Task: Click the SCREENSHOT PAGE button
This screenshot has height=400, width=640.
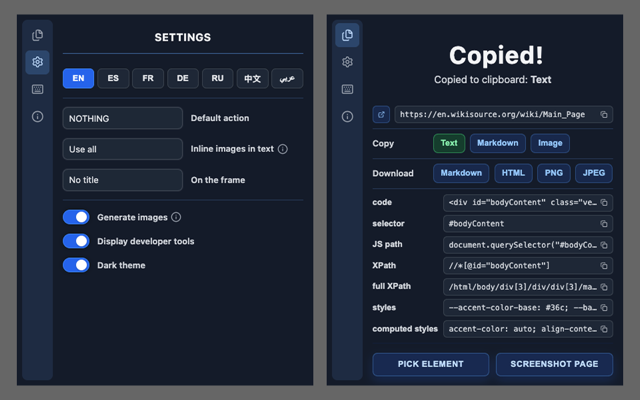Action: (554, 364)
